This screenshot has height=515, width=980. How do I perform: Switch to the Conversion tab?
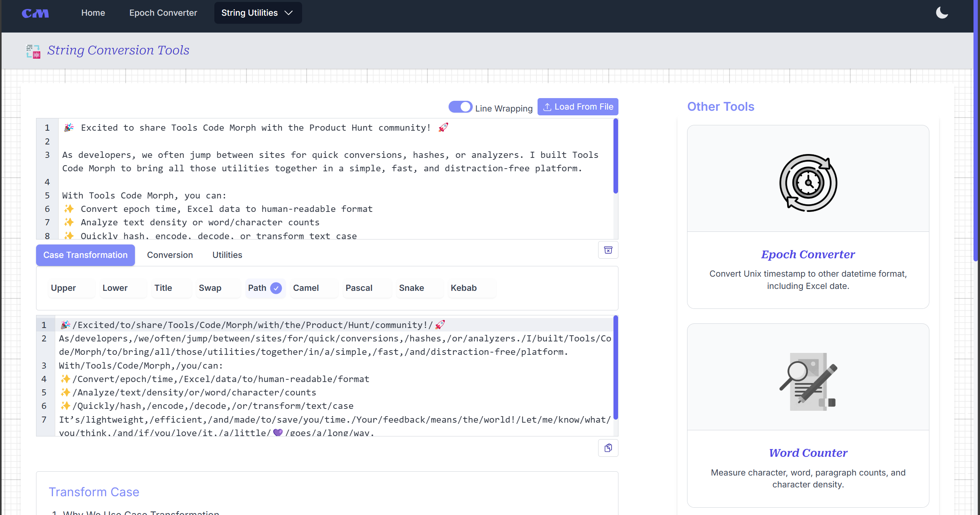coord(170,255)
